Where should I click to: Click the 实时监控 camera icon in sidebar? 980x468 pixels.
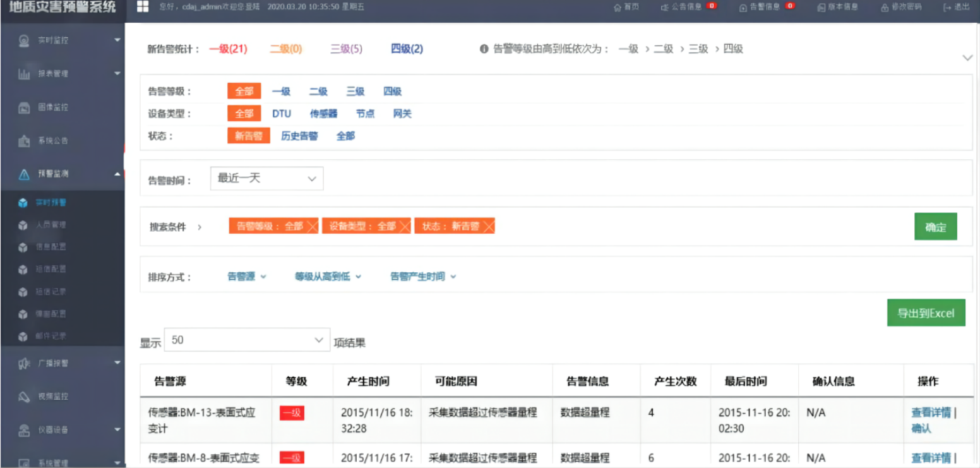[x=24, y=40]
